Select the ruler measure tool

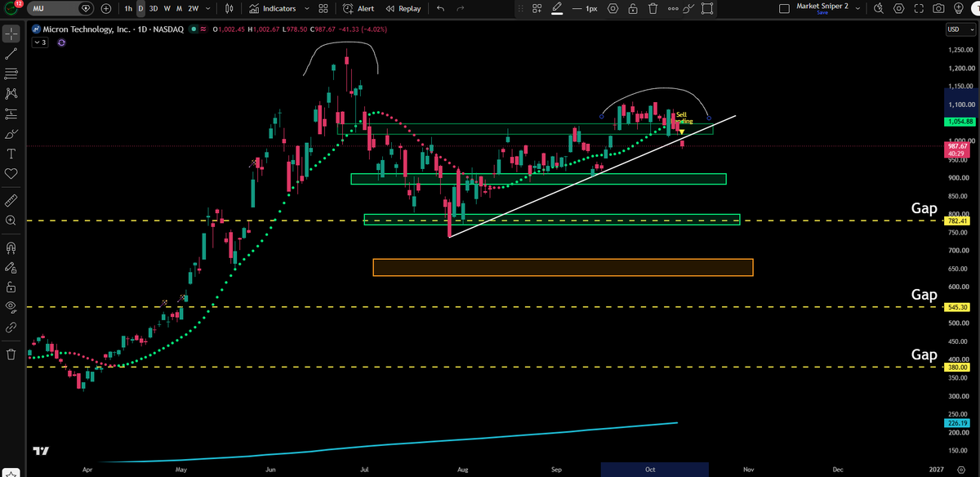pos(11,199)
